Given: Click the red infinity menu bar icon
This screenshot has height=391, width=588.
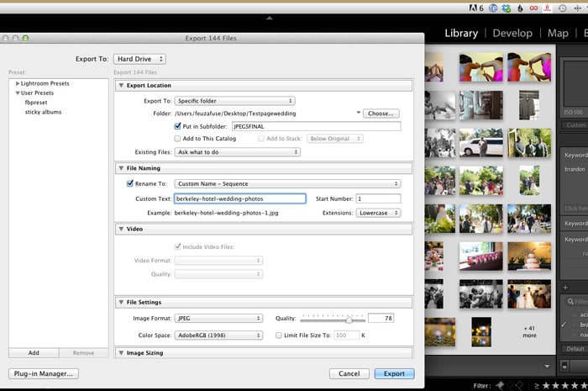Looking at the screenshot, I should tap(533, 8).
